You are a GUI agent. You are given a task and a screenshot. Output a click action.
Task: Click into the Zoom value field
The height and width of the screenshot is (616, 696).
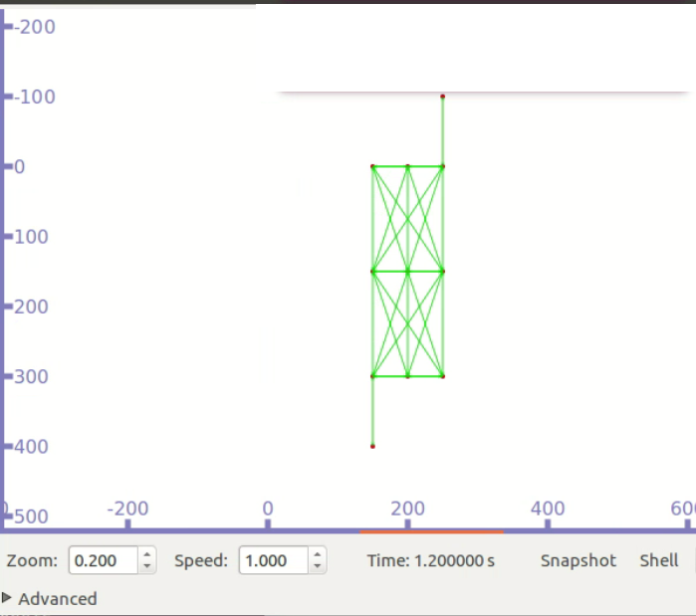pos(102,560)
